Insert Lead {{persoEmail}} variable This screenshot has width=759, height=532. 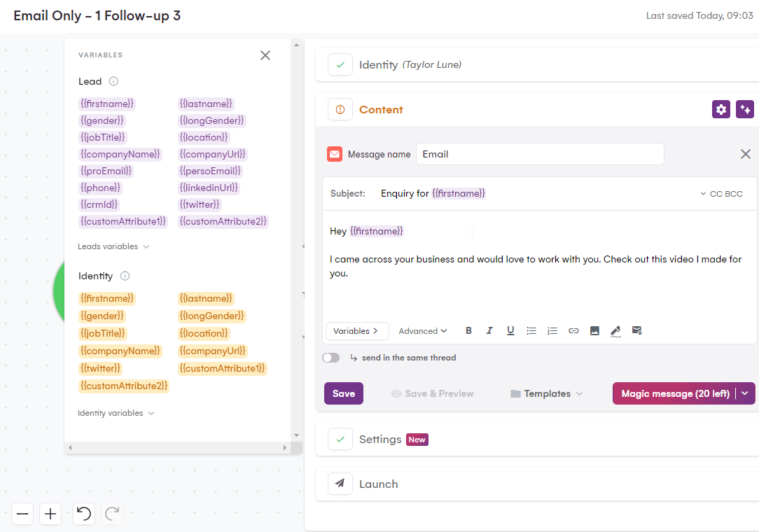pyautogui.click(x=210, y=171)
